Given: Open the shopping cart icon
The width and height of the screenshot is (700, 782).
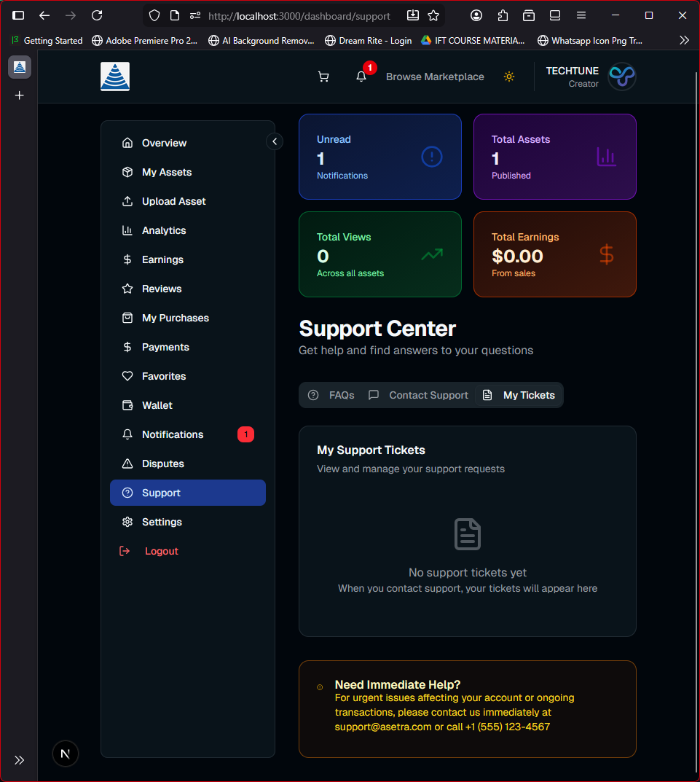Looking at the screenshot, I should click(323, 77).
